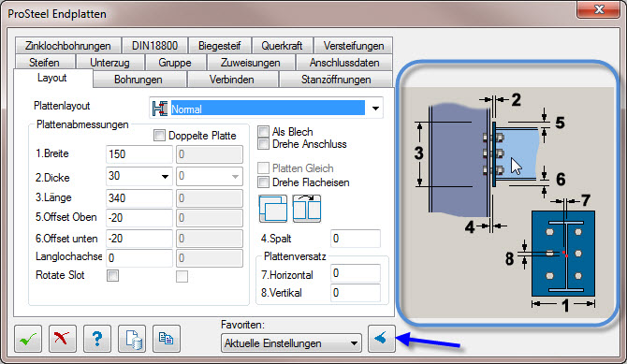Click the save template document icon

click(x=132, y=339)
